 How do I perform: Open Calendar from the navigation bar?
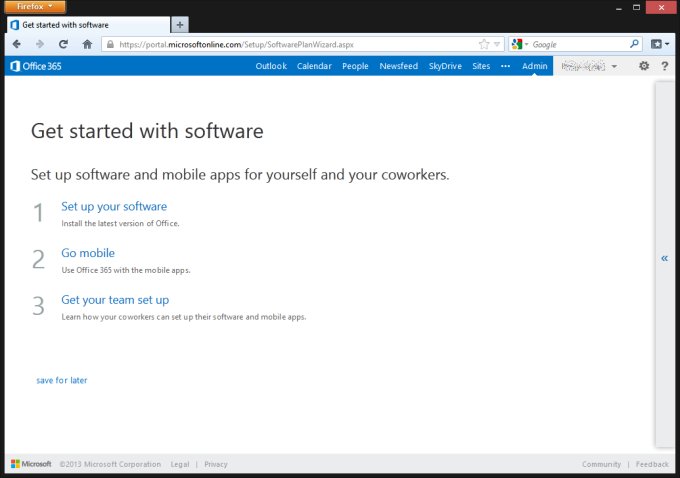pos(314,66)
